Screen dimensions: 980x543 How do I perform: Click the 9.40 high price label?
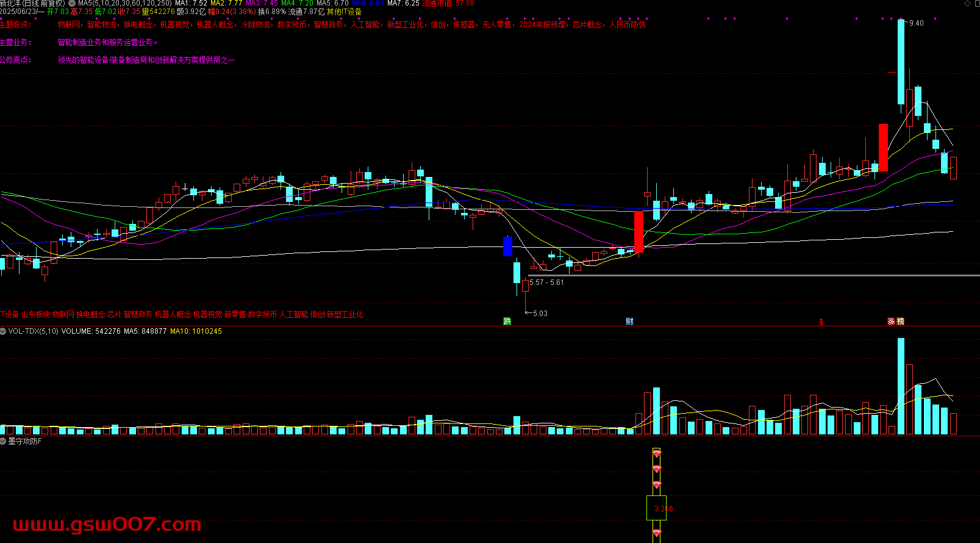click(x=916, y=23)
